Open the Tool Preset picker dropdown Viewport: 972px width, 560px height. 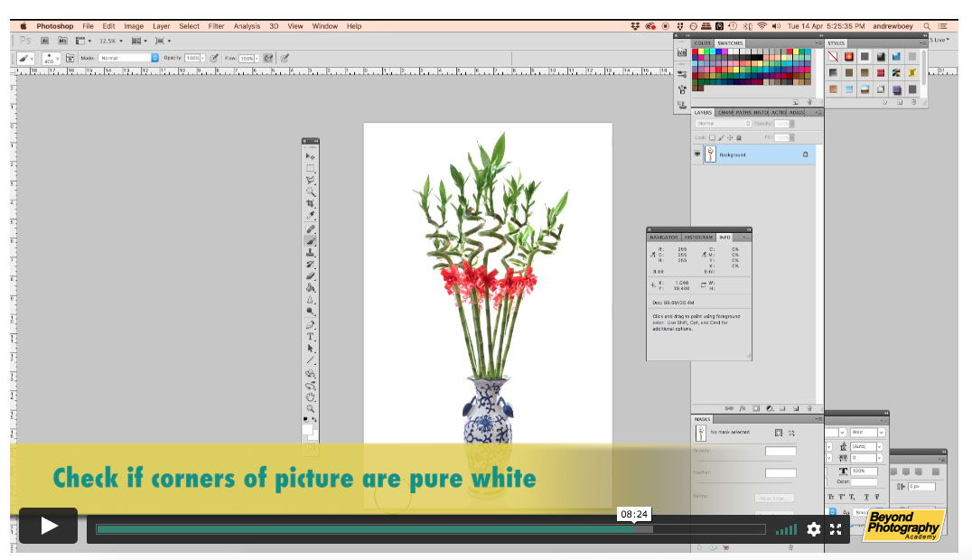point(25,59)
